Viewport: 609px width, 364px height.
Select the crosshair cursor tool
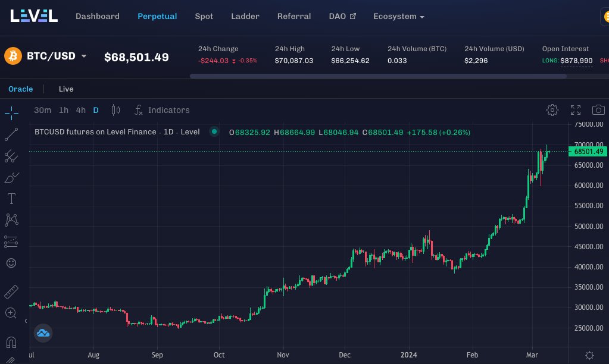pos(11,113)
